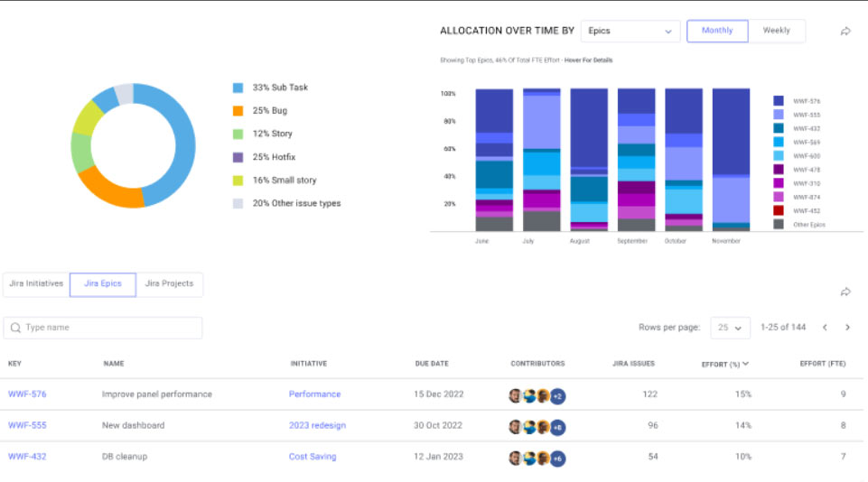Go to next page using right chevron
The image size is (868, 482).
point(847,328)
